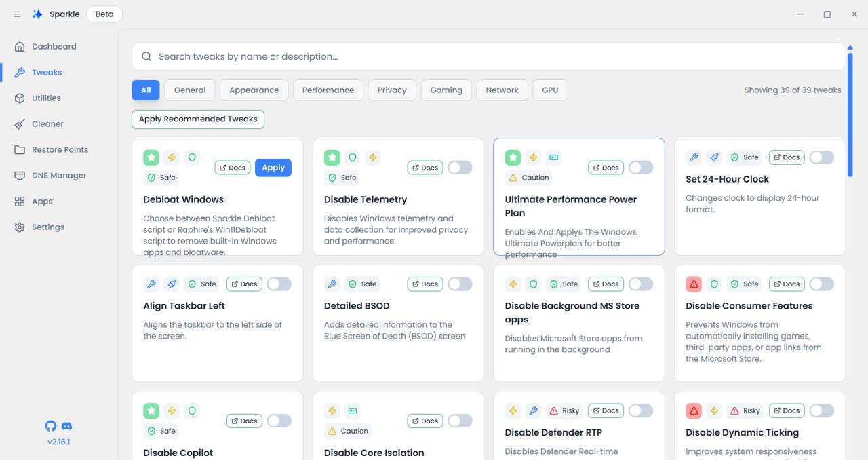
Task: Click the search magnifier icon
Action: 146,57
